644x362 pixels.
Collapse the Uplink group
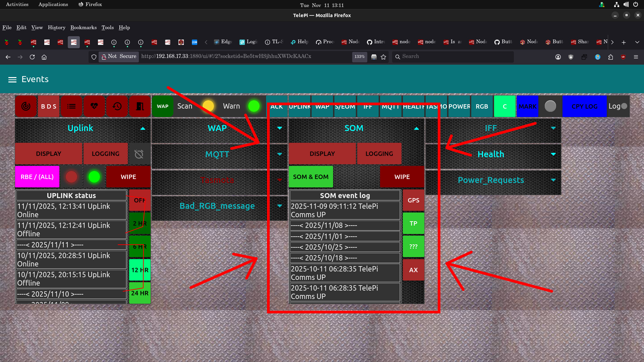(x=143, y=128)
